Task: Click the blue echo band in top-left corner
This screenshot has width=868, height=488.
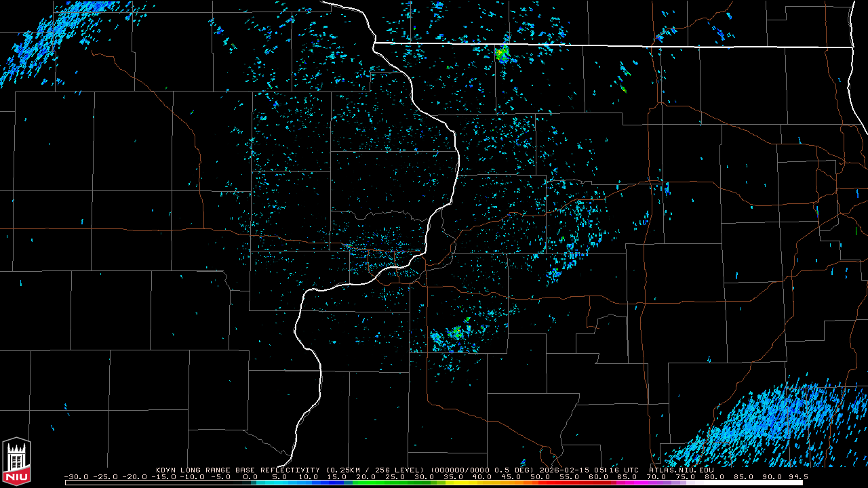Action: pos(34,47)
